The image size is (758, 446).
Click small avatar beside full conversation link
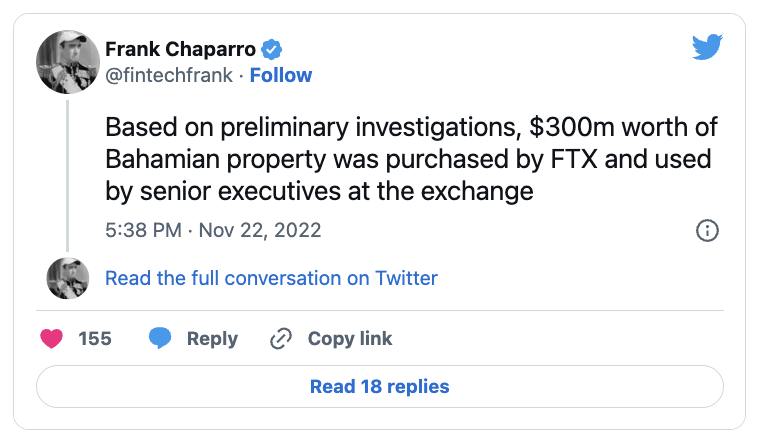pyautogui.click(x=69, y=277)
